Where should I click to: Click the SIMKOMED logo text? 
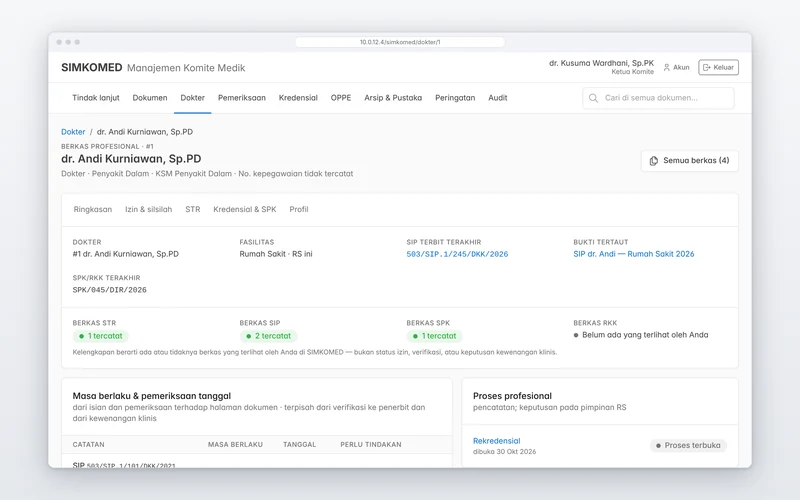[x=92, y=68]
